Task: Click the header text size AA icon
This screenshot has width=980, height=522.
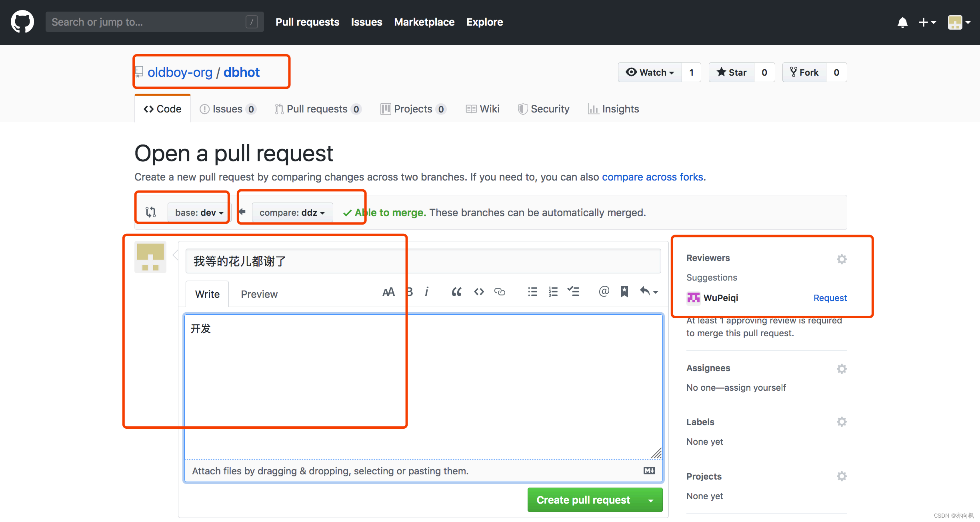Action: [x=388, y=292]
